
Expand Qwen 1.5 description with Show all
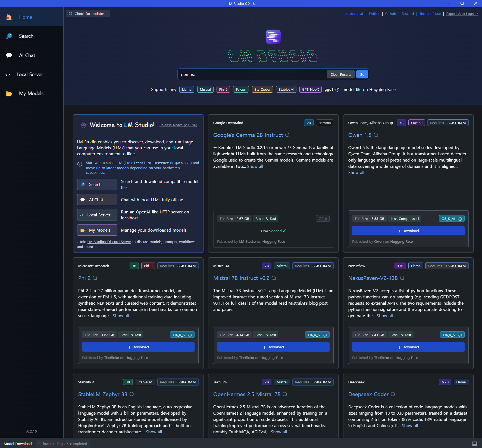356,172
